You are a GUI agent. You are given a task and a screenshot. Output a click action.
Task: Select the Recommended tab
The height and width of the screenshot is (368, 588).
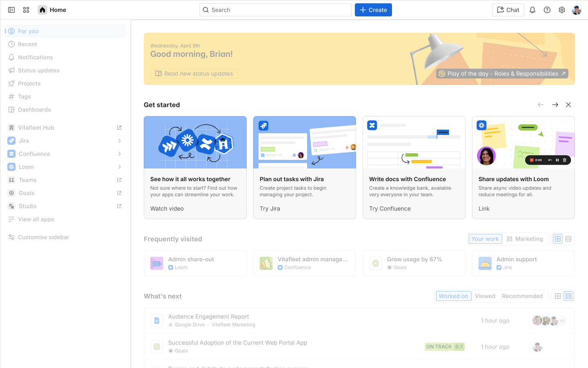[x=522, y=296]
